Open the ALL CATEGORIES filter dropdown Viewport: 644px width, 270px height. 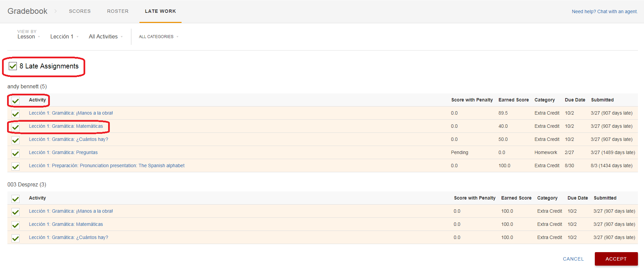159,36
